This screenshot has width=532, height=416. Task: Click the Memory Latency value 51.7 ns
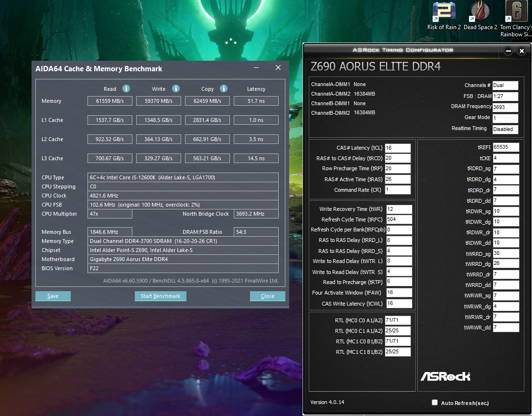pos(256,101)
